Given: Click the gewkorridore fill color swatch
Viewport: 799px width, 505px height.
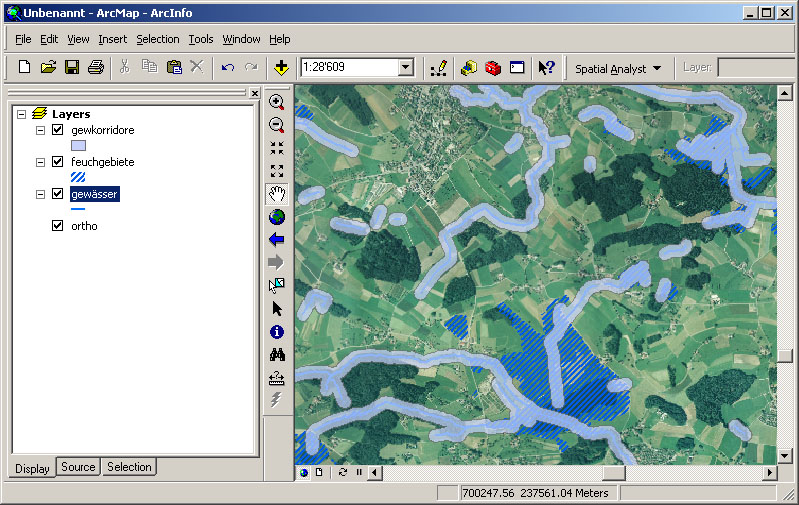Looking at the screenshot, I should click(x=78, y=145).
